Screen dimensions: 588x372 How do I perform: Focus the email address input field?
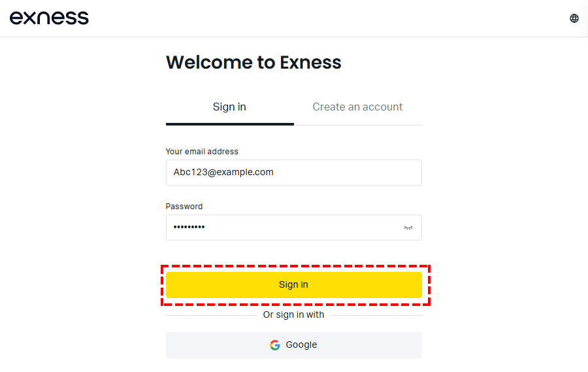pos(293,173)
